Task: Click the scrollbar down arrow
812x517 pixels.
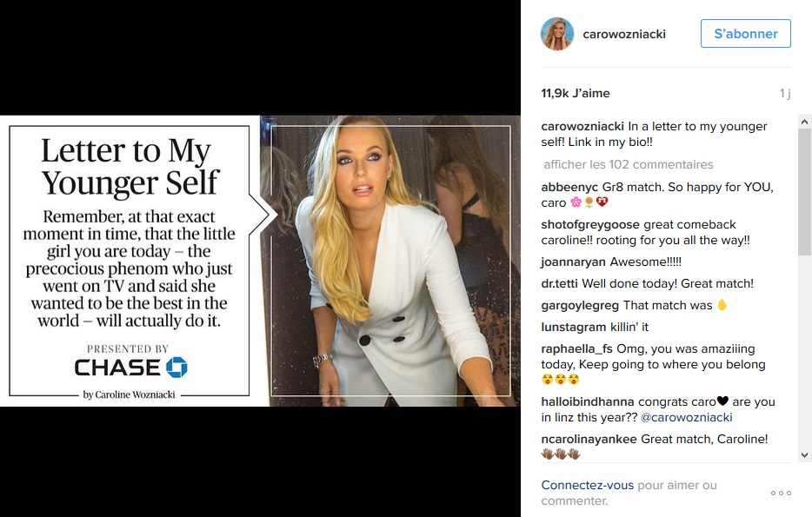Action: tap(804, 455)
